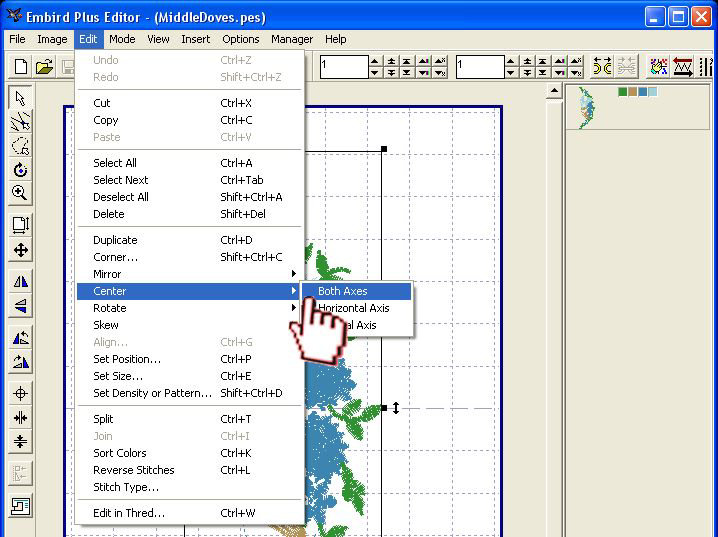Choose Edit in Thred... menu entry
The image size is (718, 537).
190,513
